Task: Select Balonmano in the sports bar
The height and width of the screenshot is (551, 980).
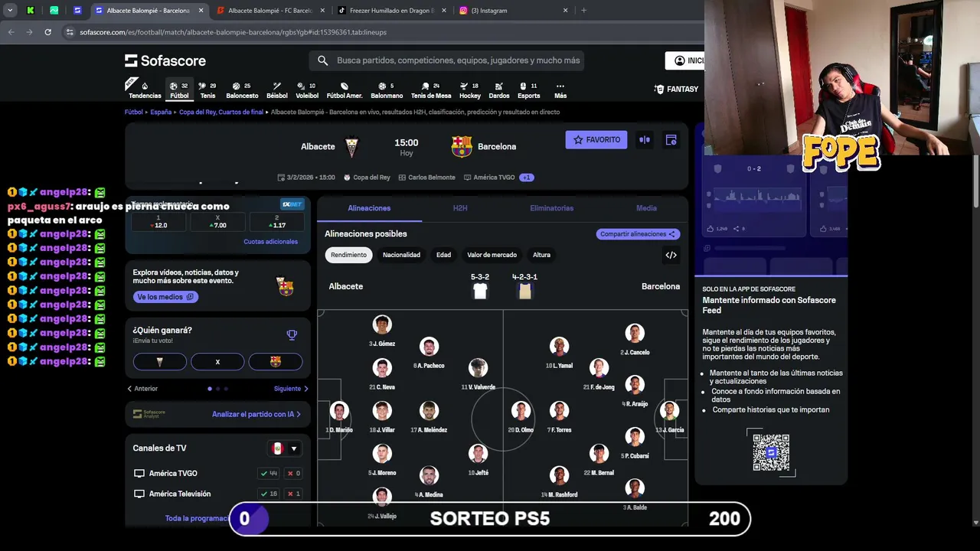Action: 387,90
